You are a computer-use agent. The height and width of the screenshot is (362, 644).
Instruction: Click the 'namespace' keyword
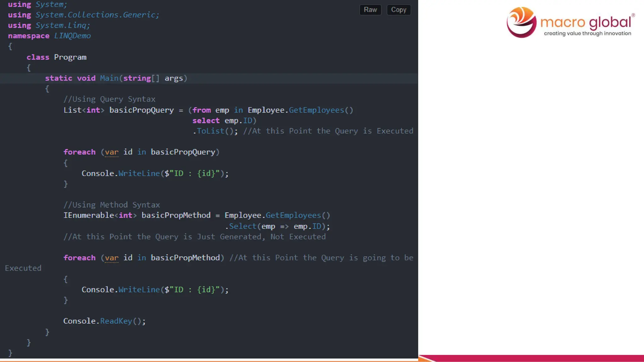(29, 36)
